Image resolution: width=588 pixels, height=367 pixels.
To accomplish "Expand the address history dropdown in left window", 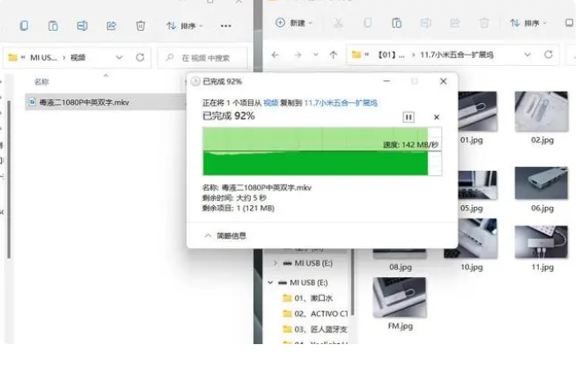I will 120,57.
